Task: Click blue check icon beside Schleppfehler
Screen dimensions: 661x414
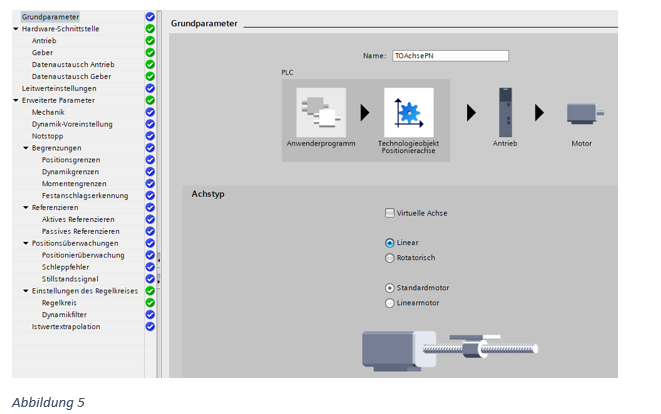Action: [150, 267]
